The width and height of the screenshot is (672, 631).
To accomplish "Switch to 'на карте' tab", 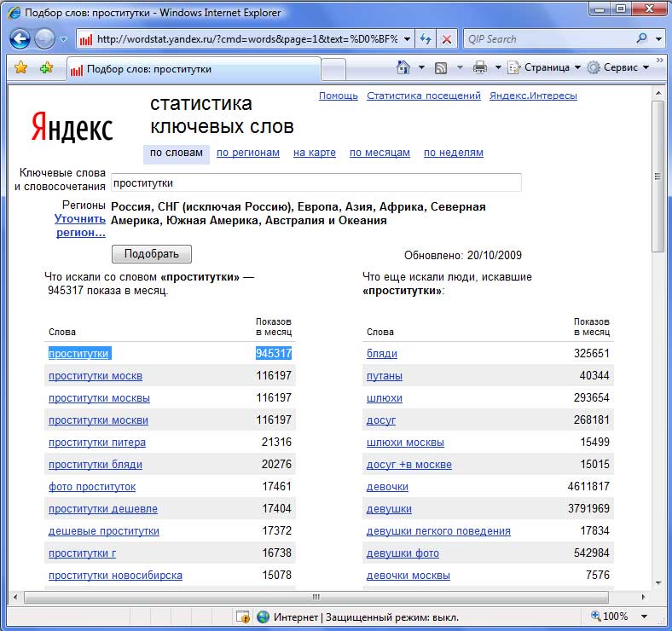I will [x=314, y=153].
